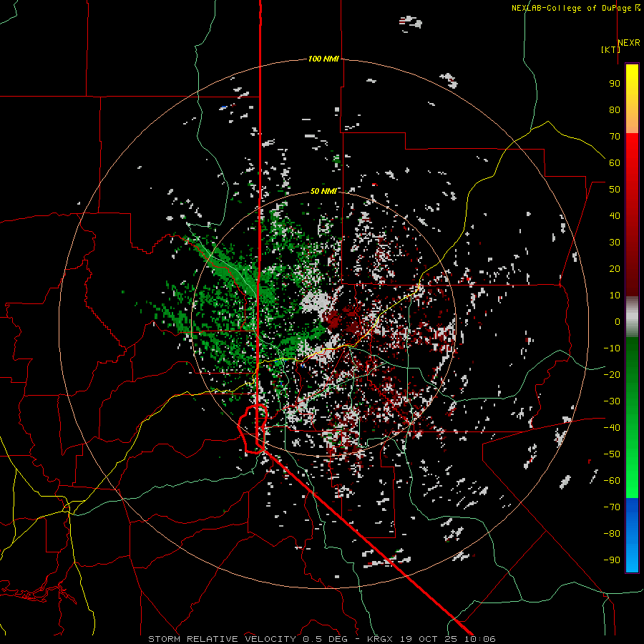This screenshot has height=644, width=644.
Task: Select the 90 value on the velocity scale
Action: [615, 84]
